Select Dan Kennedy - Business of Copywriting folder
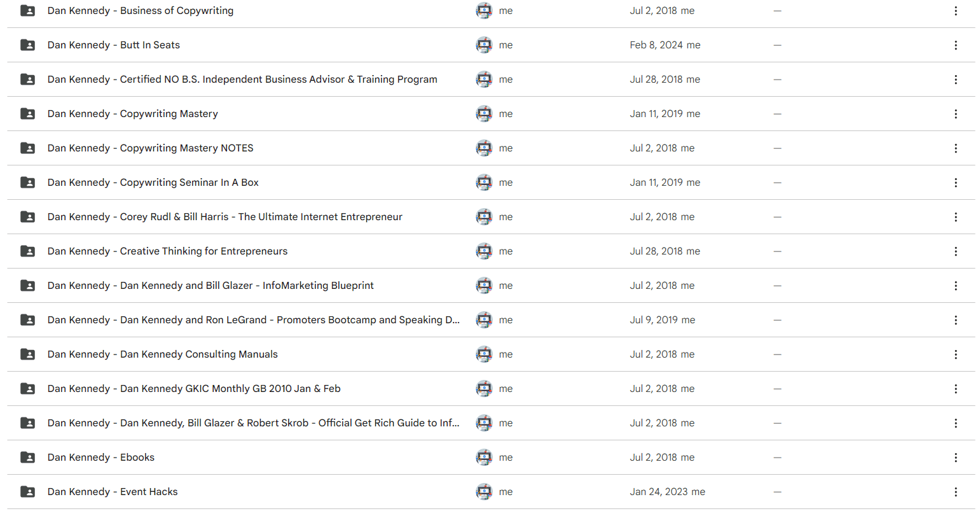This screenshot has height=511, width=980. (x=141, y=11)
